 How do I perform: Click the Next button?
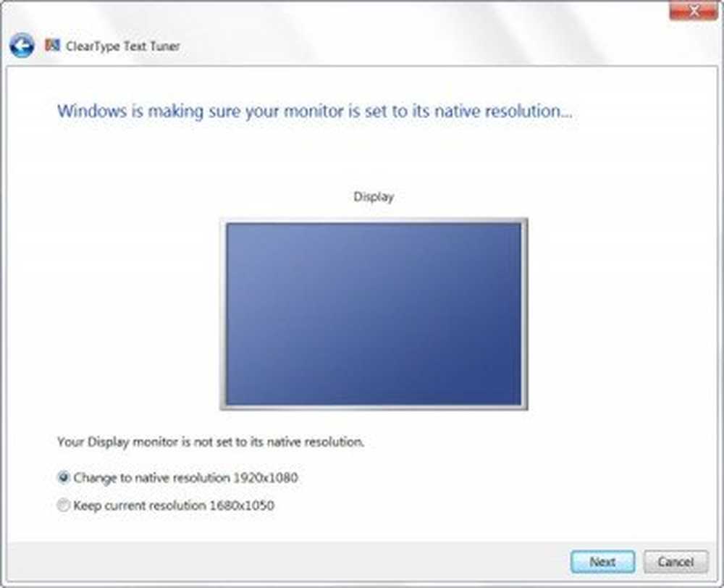(x=602, y=562)
